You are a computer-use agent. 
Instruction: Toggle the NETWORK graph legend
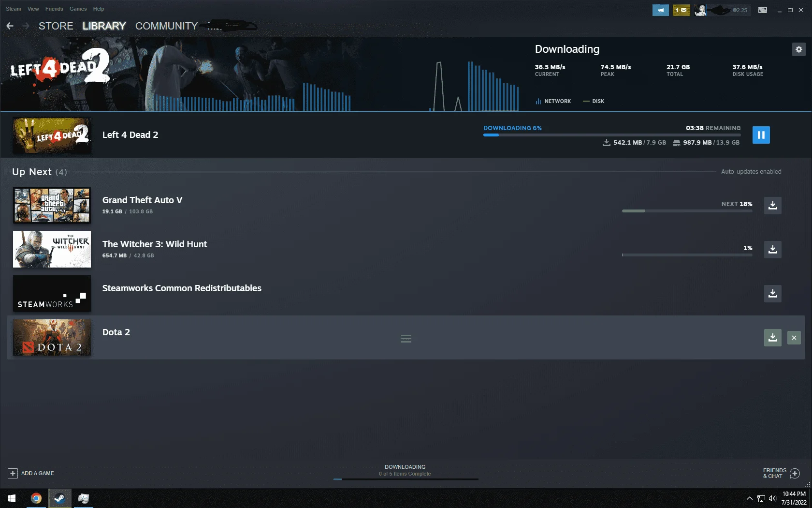[553, 101]
